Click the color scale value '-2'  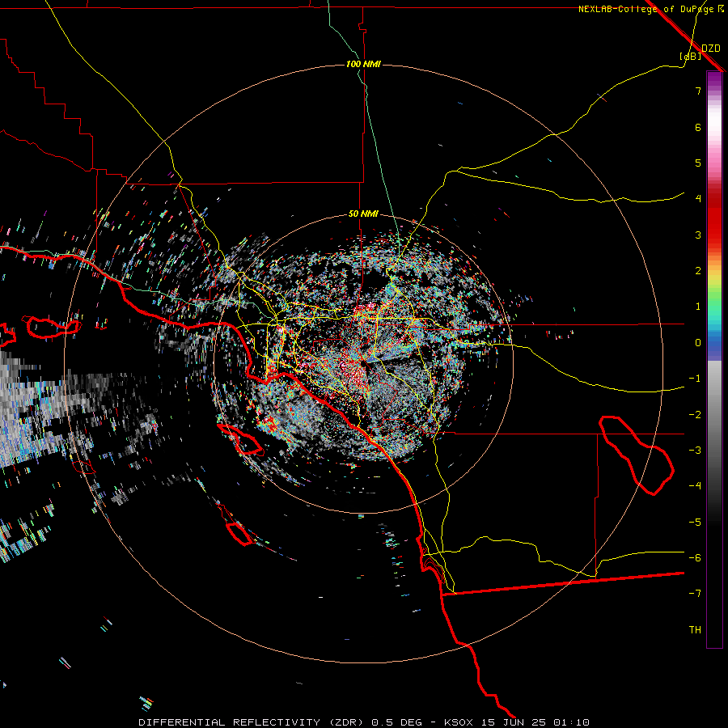(x=695, y=415)
